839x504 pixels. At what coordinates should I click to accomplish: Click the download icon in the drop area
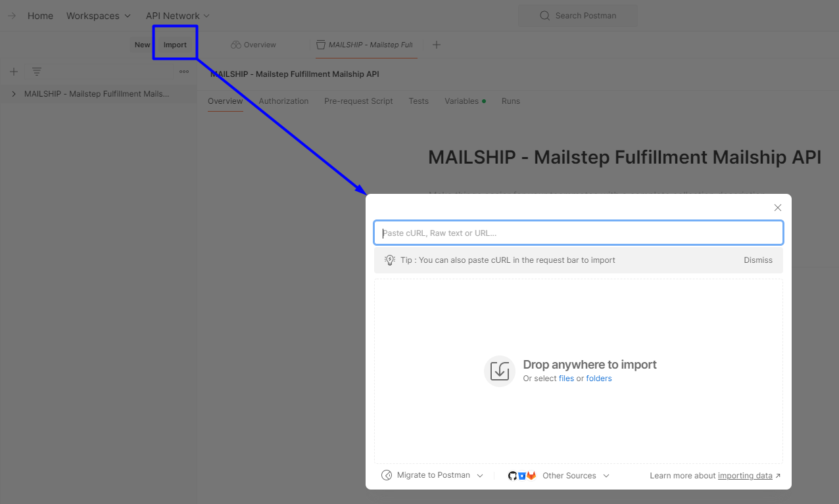click(500, 371)
